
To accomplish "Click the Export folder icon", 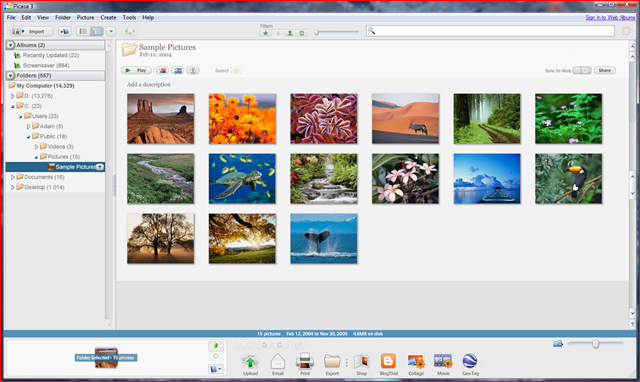I will pos(332,364).
